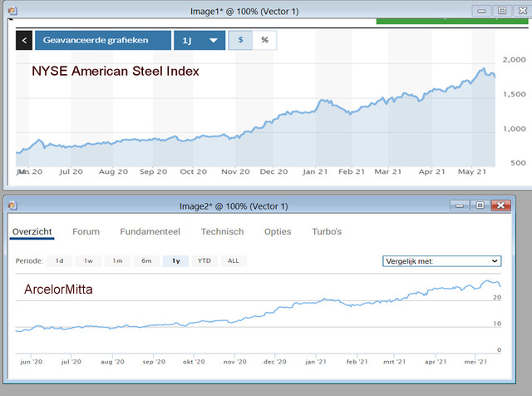The height and width of the screenshot is (396, 532).
Task: Select the Overzicht tab
Action: (32, 231)
